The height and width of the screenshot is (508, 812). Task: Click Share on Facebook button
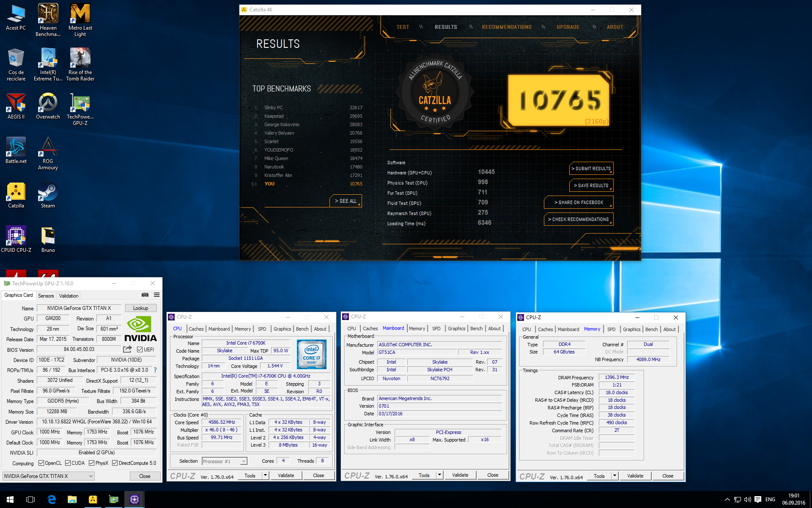click(x=579, y=202)
